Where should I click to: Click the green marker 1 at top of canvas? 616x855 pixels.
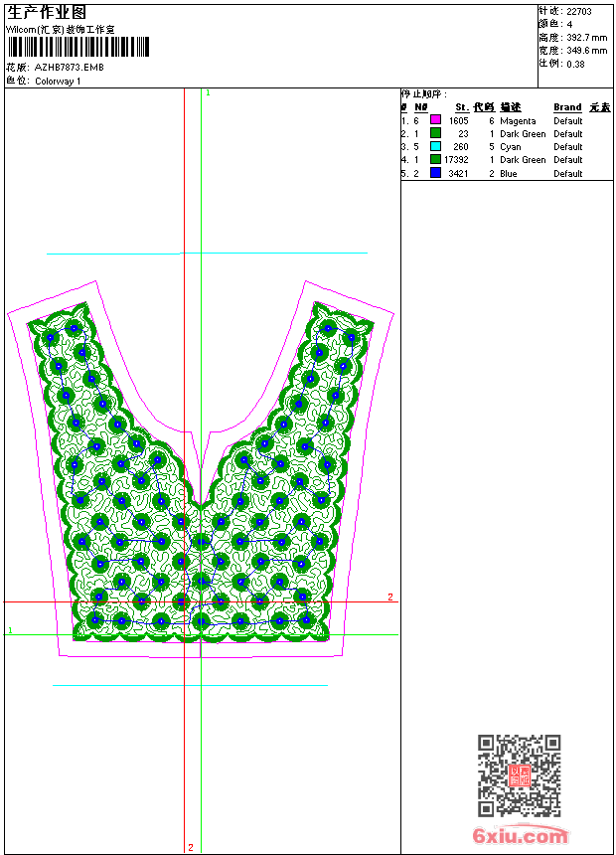207,92
